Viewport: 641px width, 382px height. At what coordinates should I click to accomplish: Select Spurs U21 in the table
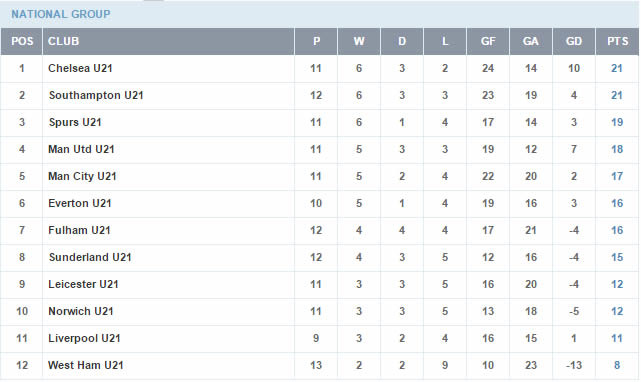[75, 122]
